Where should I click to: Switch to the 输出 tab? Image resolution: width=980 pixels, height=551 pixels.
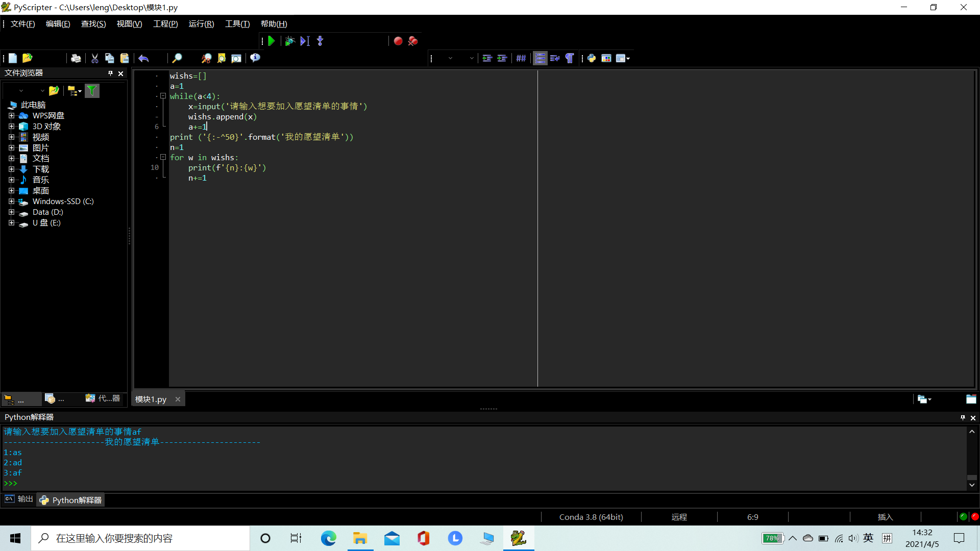(19, 499)
